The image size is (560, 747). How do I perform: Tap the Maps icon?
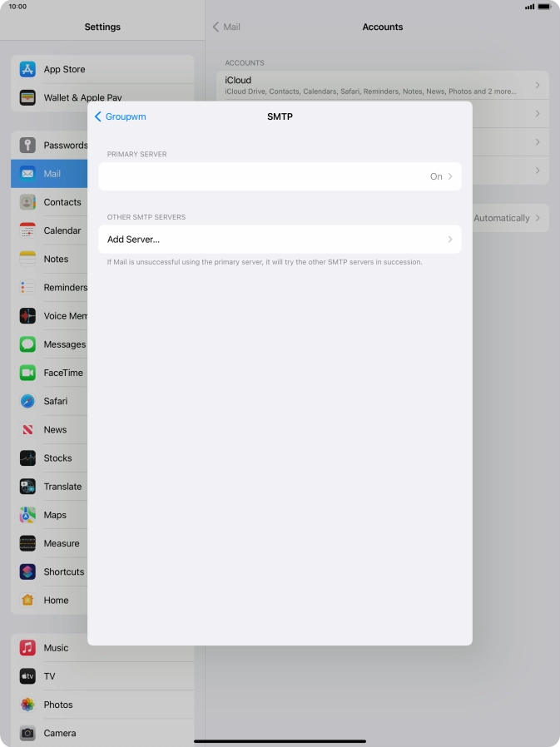click(27, 515)
